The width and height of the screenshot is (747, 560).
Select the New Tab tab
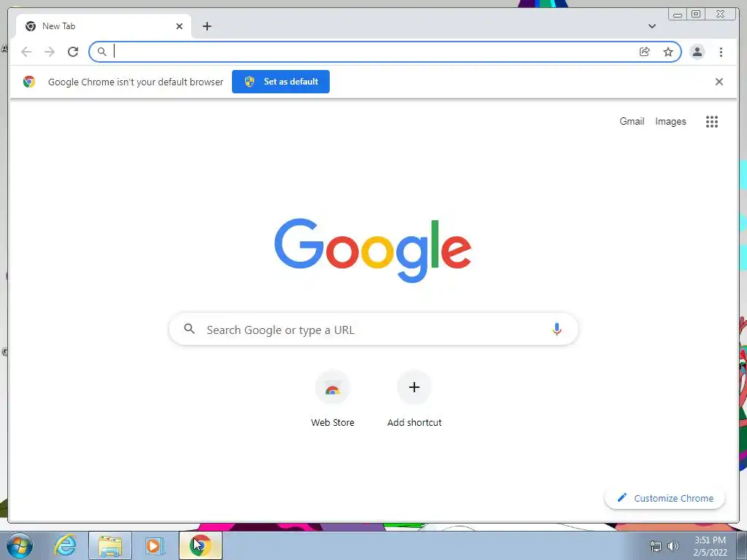click(104, 26)
